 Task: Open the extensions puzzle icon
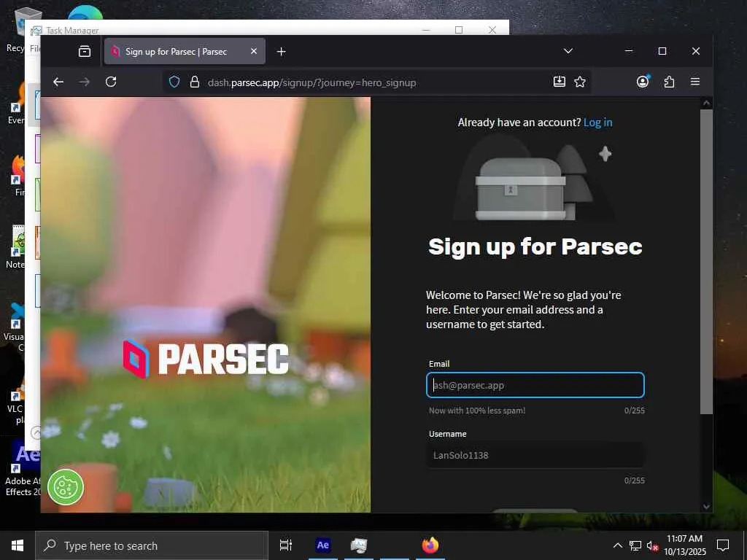pyautogui.click(x=669, y=82)
